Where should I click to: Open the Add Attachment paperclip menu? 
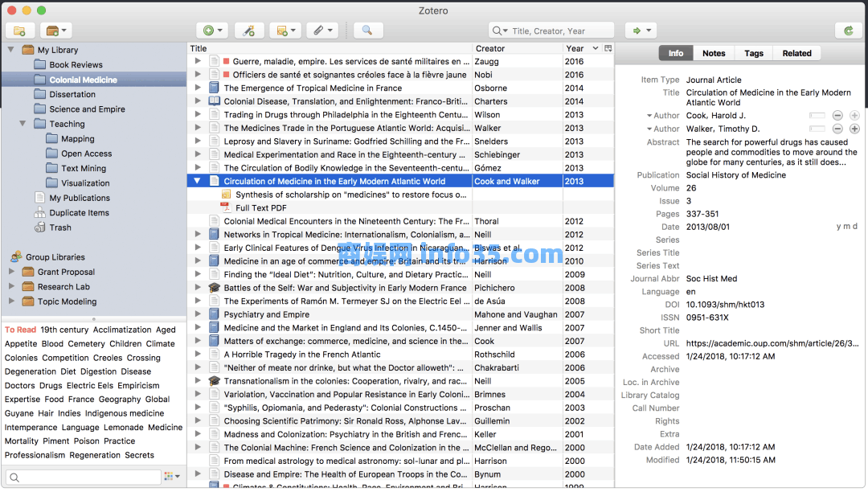(323, 31)
